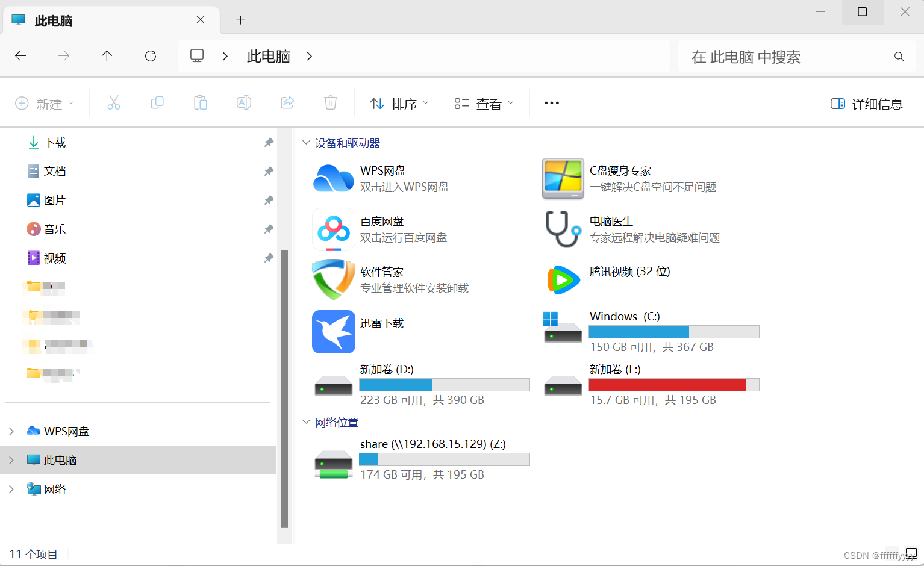
Task: Expand 网络 in the navigation tree
Action: 11,489
